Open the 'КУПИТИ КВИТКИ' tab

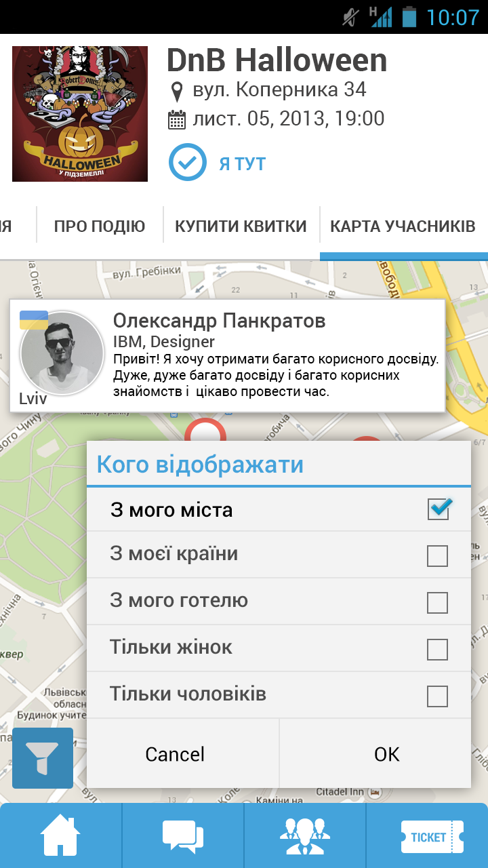coord(241,226)
